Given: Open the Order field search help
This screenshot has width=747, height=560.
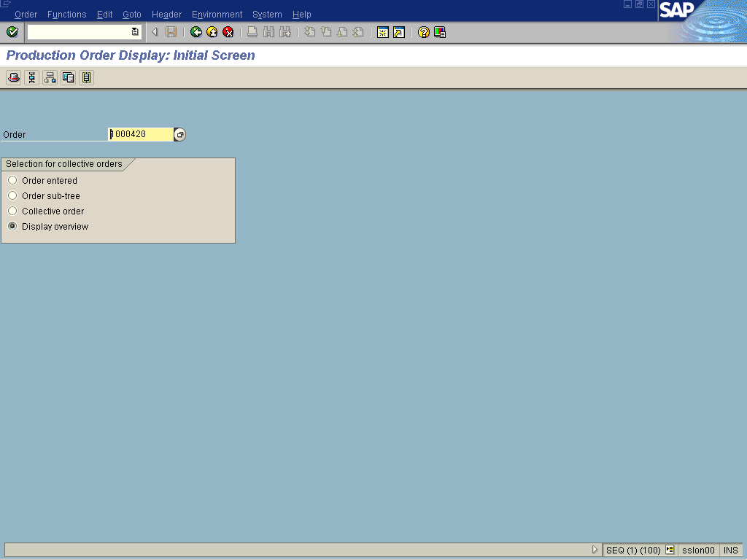Looking at the screenshot, I should pos(180,135).
